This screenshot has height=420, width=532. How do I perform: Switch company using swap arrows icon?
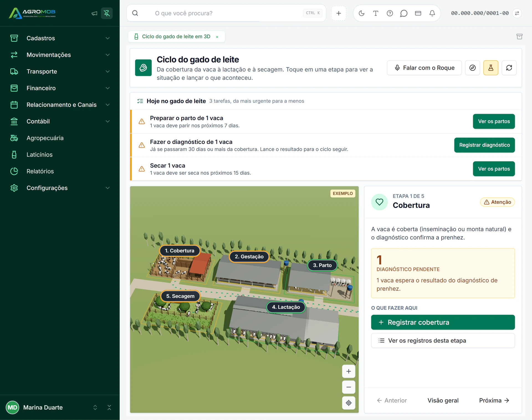click(x=517, y=13)
